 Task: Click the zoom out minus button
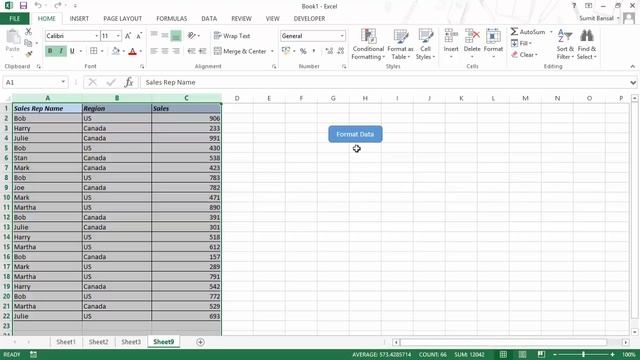point(555,355)
